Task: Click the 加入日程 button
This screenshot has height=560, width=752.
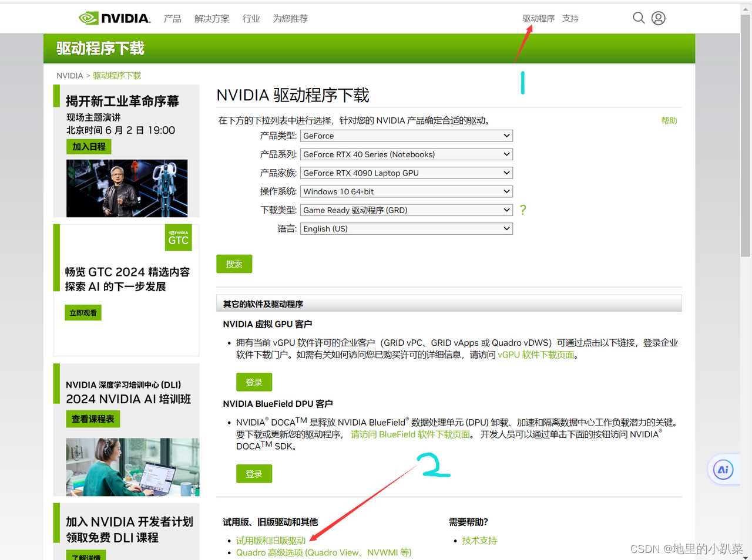Action: [89, 147]
